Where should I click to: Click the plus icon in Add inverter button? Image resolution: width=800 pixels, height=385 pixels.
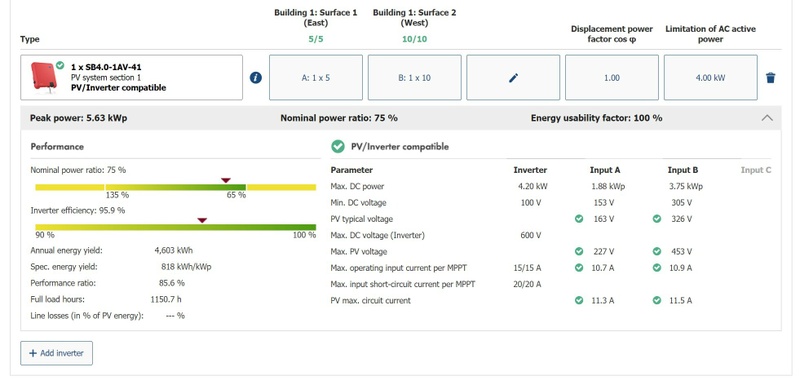33,353
